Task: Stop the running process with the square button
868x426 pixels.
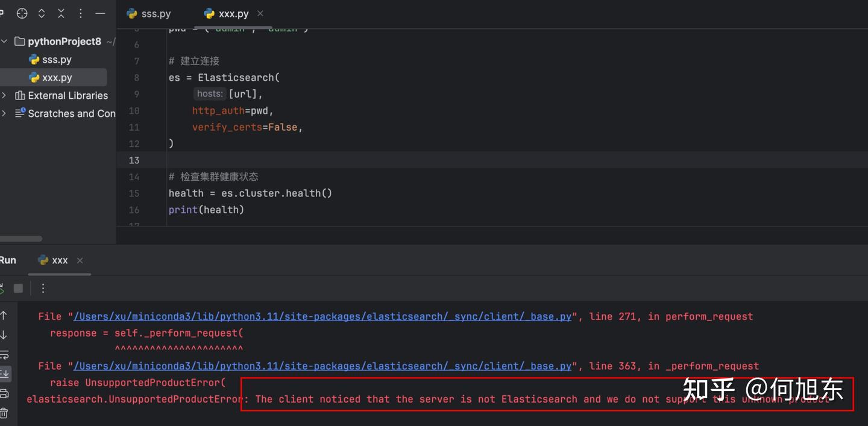Action: pos(18,289)
